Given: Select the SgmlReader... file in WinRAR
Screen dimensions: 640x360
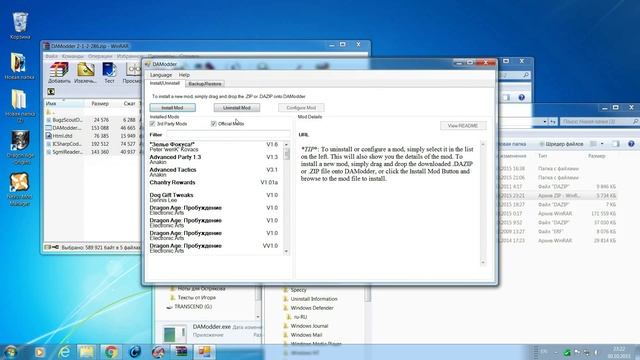Looking at the screenshot, I should tap(64, 152).
